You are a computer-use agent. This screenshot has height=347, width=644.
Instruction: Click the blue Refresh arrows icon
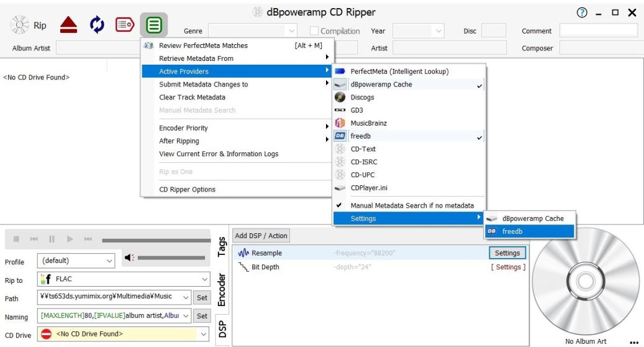click(94, 25)
